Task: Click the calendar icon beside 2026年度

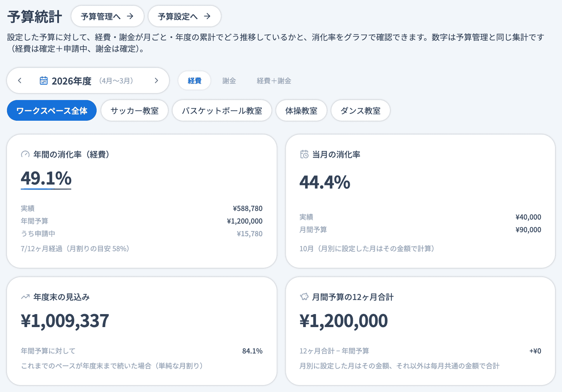Action: pyautogui.click(x=44, y=81)
